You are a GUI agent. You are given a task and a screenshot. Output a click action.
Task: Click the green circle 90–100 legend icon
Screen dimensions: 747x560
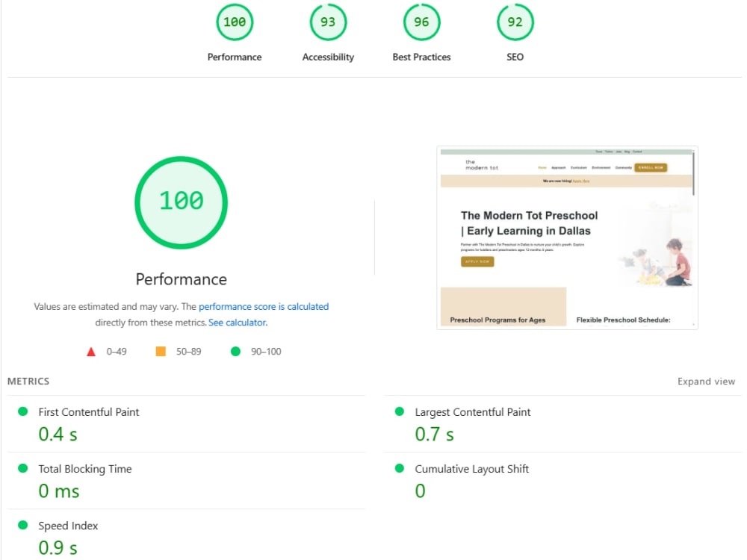pyautogui.click(x=235, y=352)
